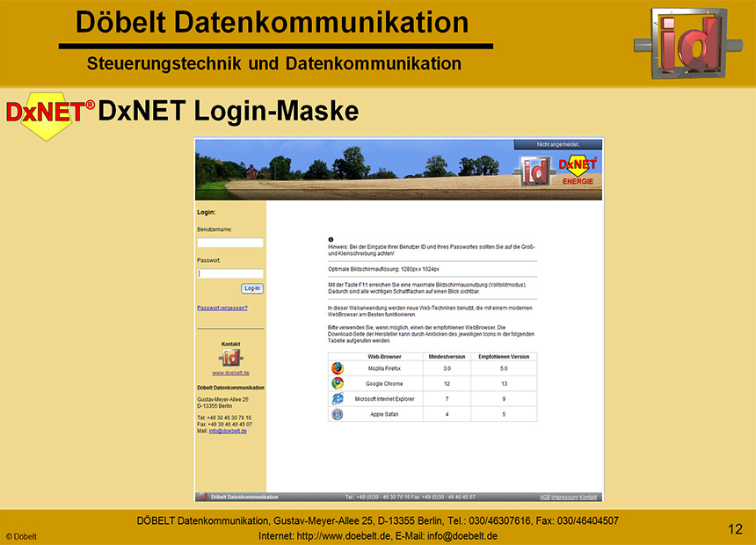Click the DxNET Login-Maske slide title
Screen dimensions: 756x545
click(229, 111)
